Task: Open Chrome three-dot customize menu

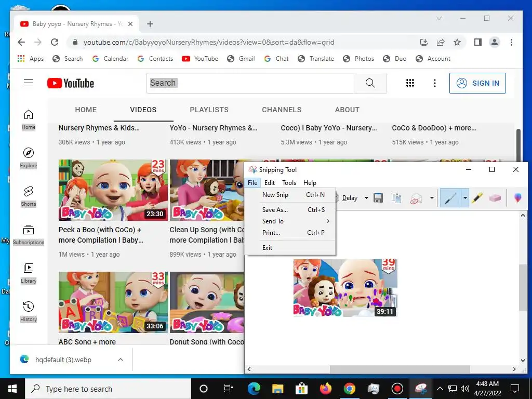Action: 511,42
